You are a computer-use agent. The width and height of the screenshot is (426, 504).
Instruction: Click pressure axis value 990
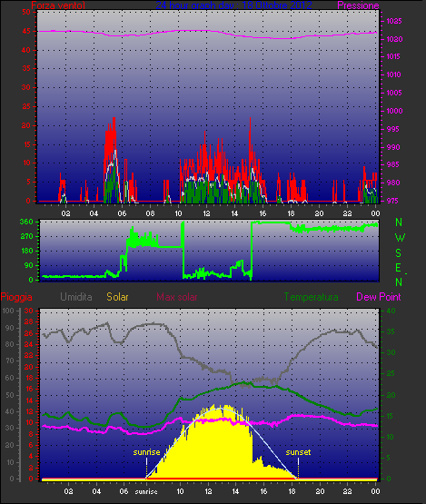tap(394, 147)
